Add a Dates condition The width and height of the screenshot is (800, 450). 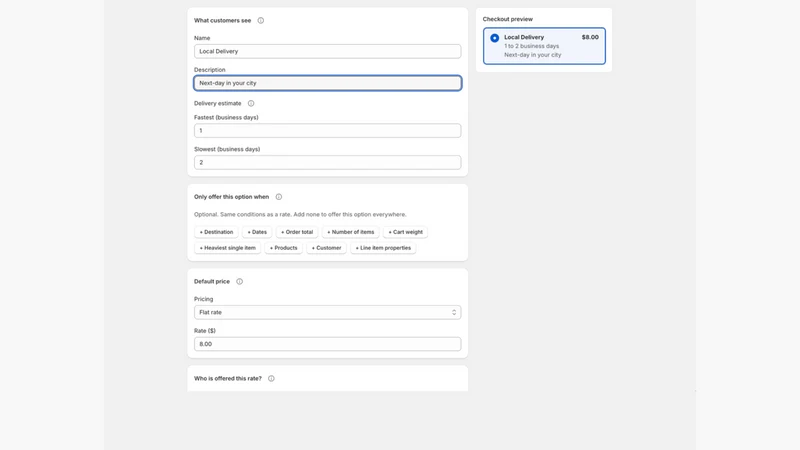coord(257,232)
